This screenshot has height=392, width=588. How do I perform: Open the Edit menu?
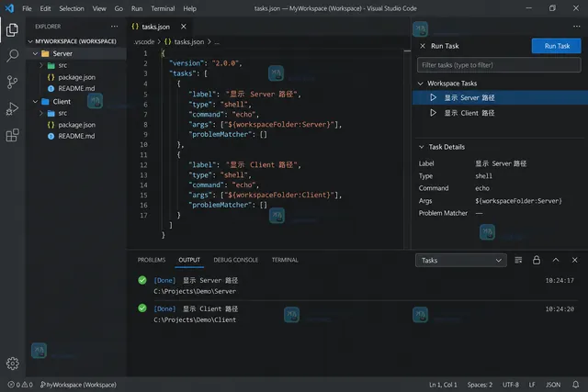[x=45, y=8]
